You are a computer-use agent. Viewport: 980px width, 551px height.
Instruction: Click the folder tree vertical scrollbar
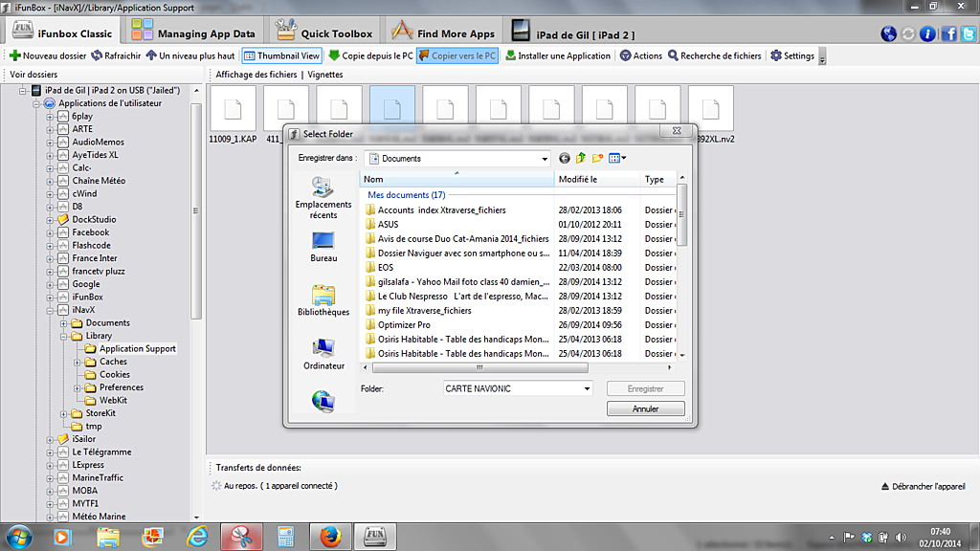[196, 211]
